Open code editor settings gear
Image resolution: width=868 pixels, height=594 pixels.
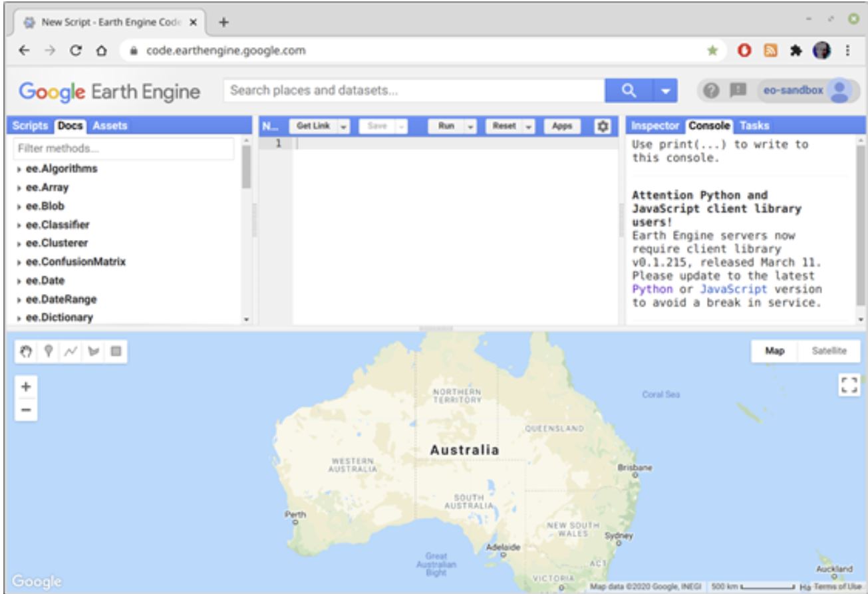tap(603, 126)
